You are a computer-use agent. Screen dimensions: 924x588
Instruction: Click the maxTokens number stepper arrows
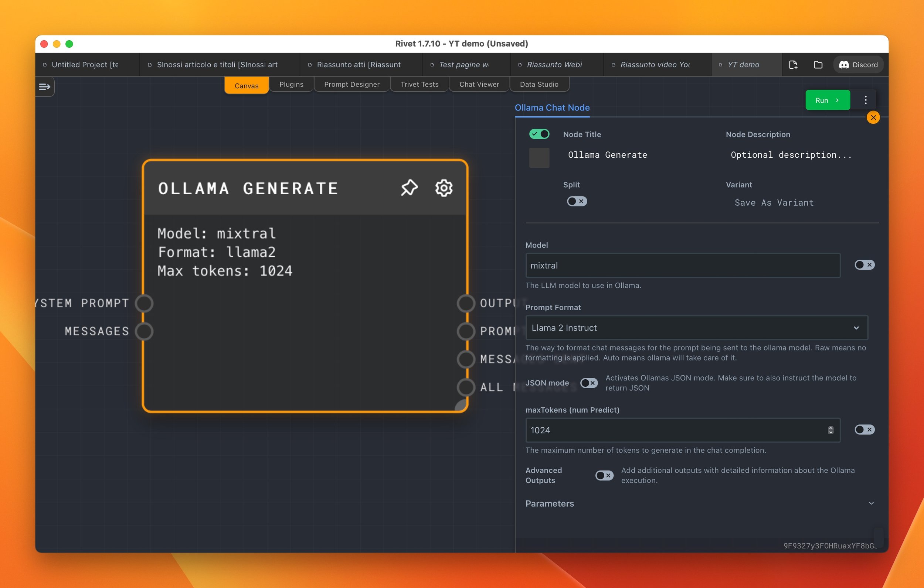coord(831,430)
